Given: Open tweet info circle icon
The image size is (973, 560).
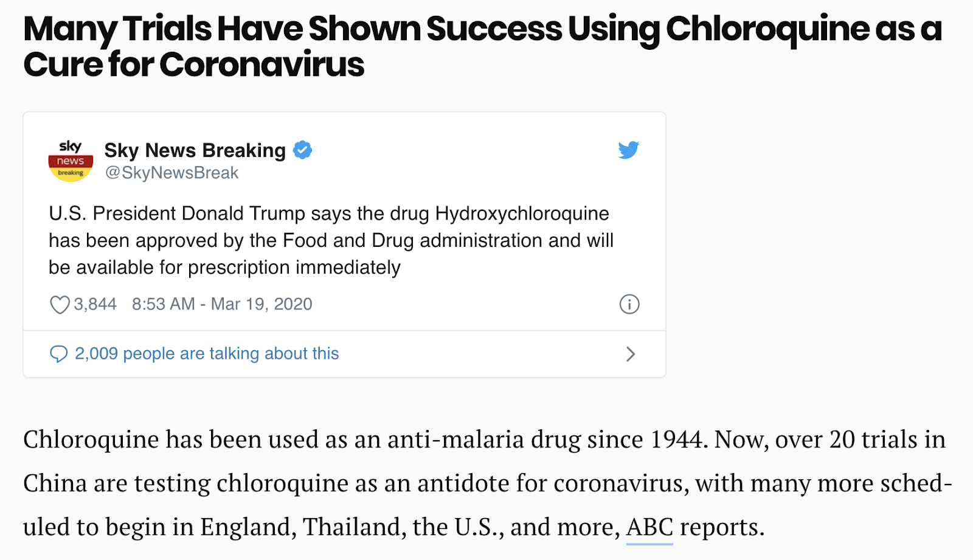Looking at the screenshot, I should tap(629, 304).
